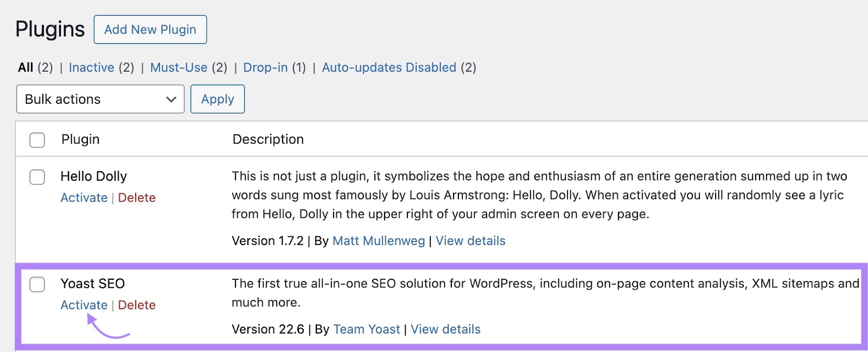Check the select-all checkbox in the table header
The height and width of the screenshot is (352, 868).
tap(37, 140)
